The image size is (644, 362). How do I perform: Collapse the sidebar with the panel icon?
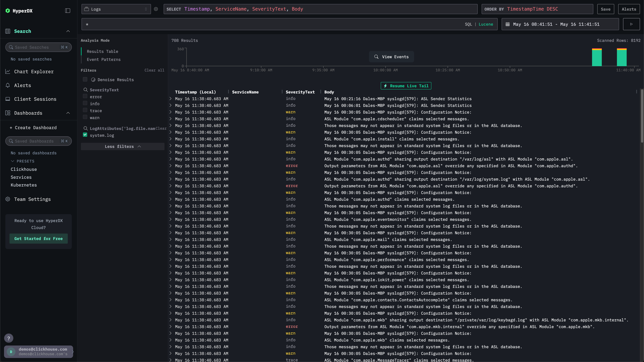pyautogui.click(x=67, y=10)
